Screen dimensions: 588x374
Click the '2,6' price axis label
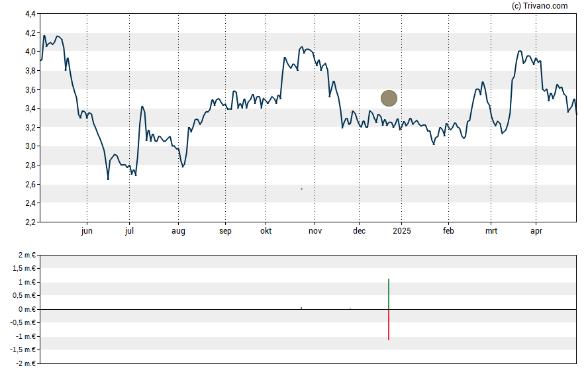pos(30,185)
